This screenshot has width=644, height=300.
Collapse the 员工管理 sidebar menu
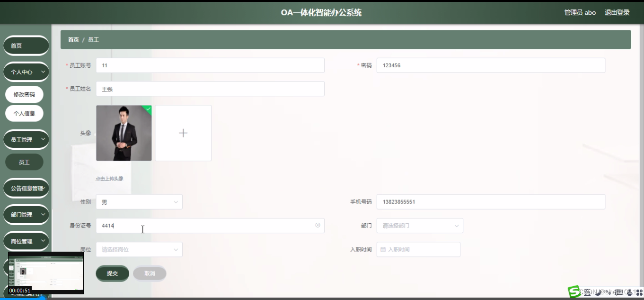point(26,139)
